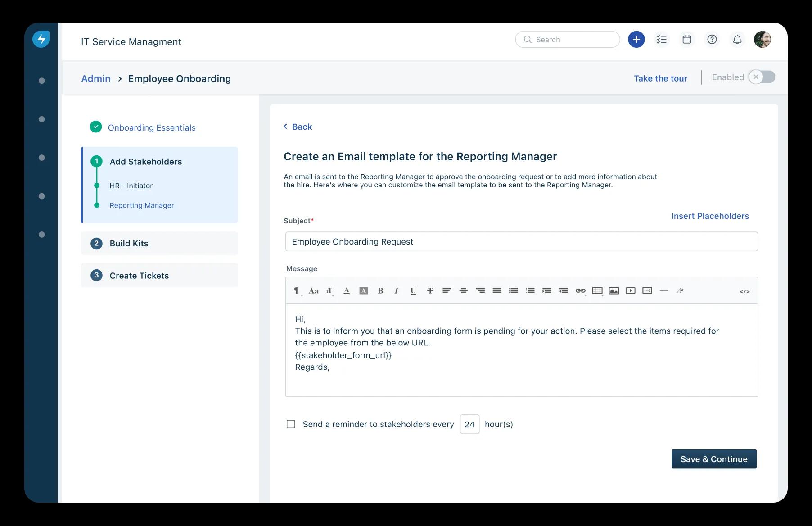
Task: Insert image in message
Action: 614,291
